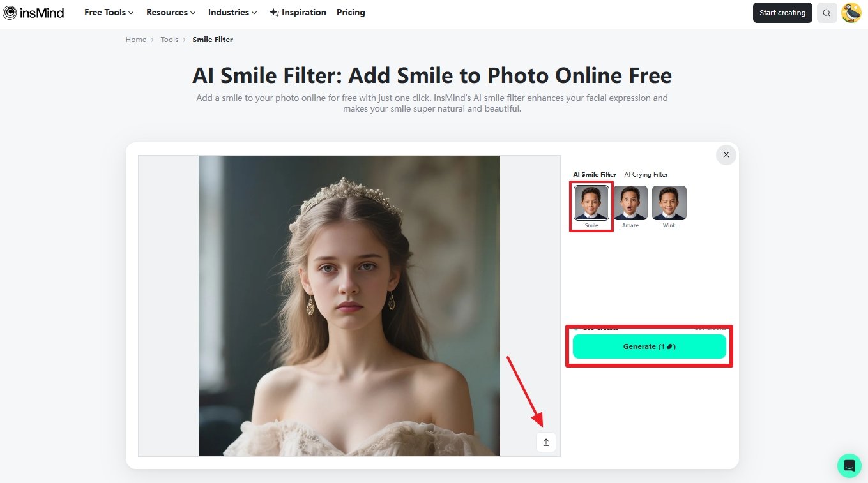
Task: Select the Amaze expression thumbnail
Action: 630,203
